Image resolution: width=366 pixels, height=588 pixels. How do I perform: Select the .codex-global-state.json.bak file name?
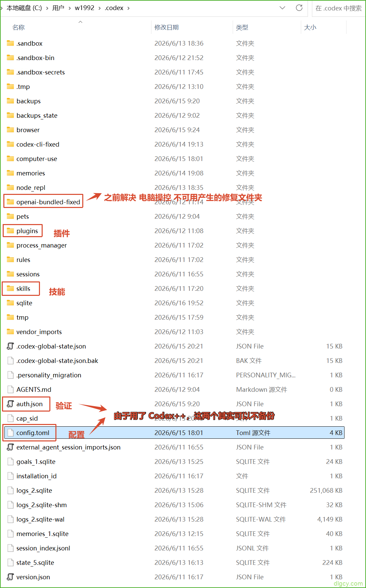[57, 361]
